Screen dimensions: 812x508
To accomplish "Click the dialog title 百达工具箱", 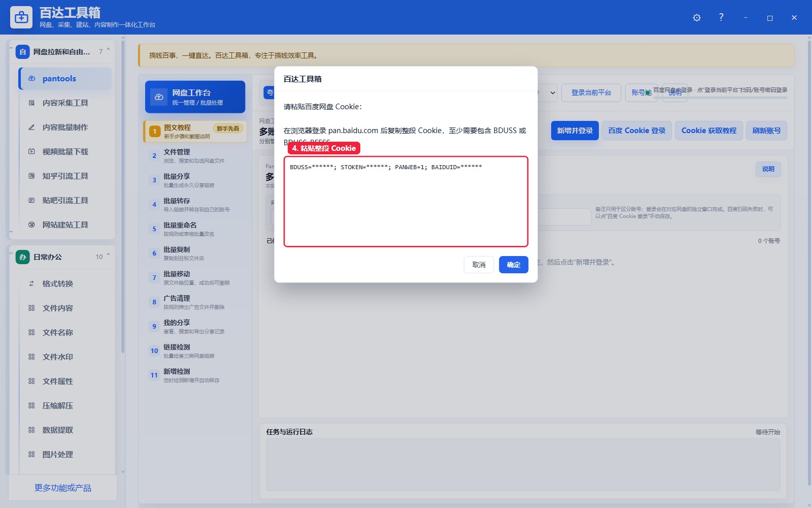I will [x=302, y=79].
